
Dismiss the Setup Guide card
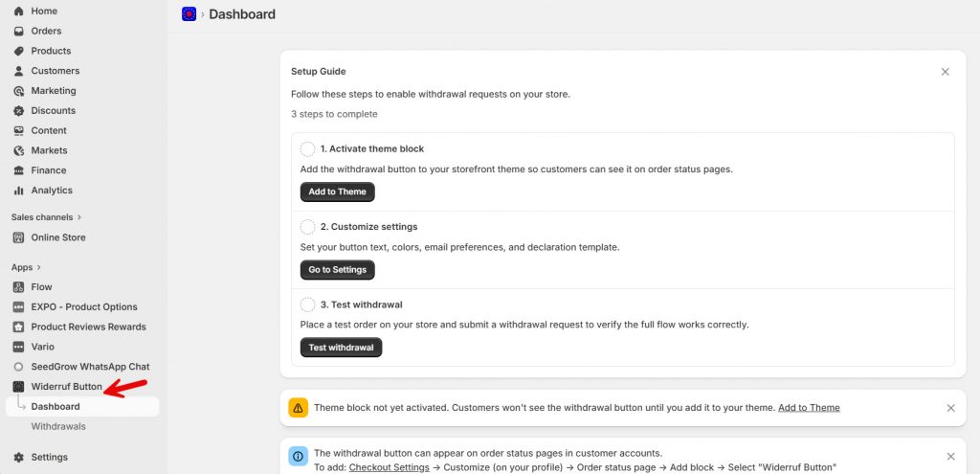[945, 72]
